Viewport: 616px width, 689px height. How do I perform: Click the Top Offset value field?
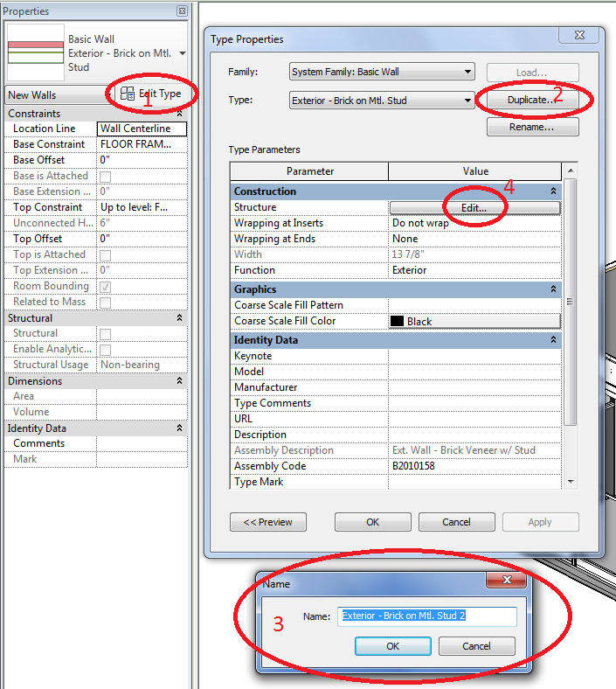tap(142, 239)
